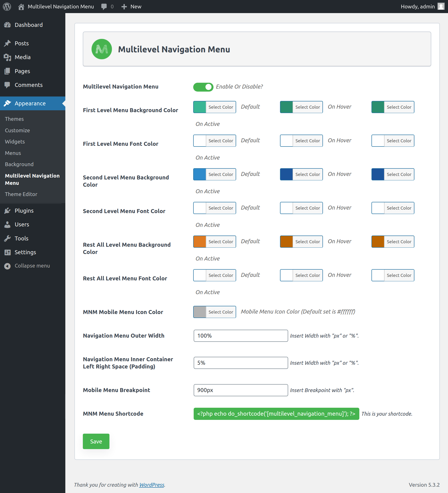
Task: Click the comments bubble icon in admin bar
Action: pos(104,7)
